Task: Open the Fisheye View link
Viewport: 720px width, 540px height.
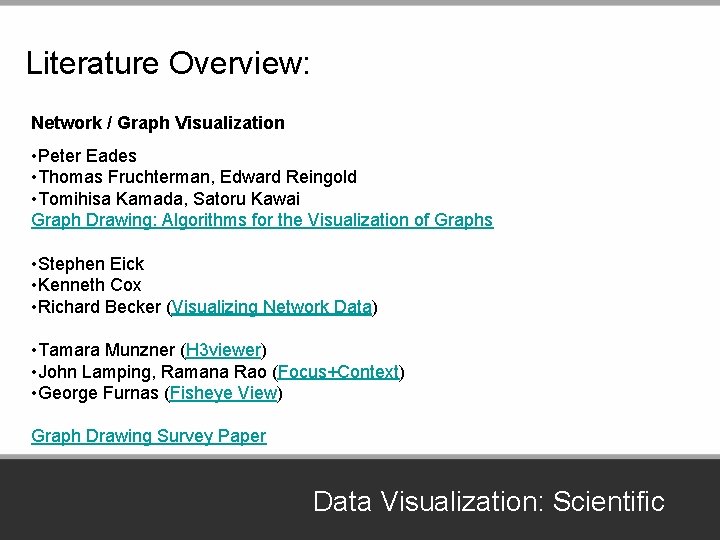Action: (223, 393)
